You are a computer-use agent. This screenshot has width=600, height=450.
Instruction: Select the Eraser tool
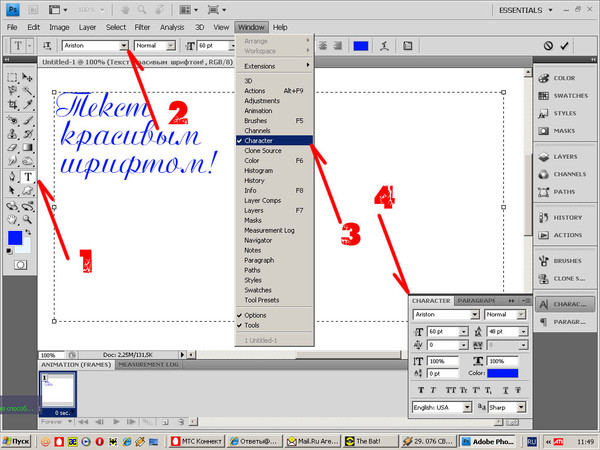click(12, 147)
